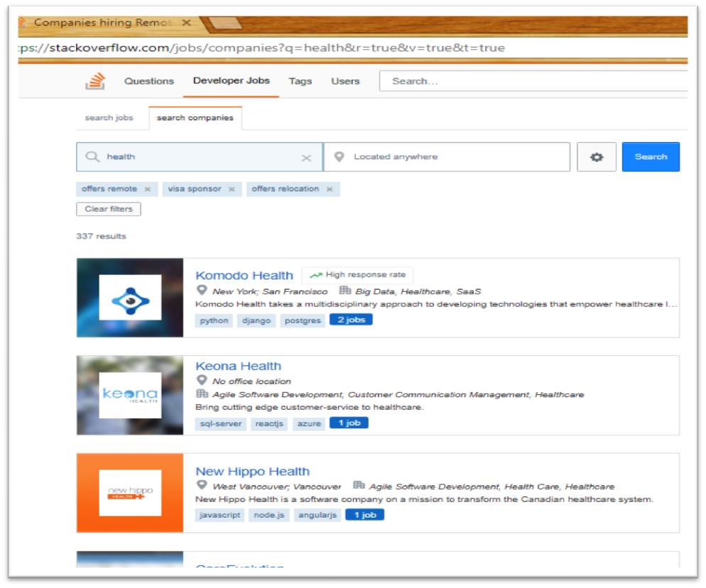This screenshot has height=588, width=706.
Task: Click the browser address bar URL
Action: point(261,48)
